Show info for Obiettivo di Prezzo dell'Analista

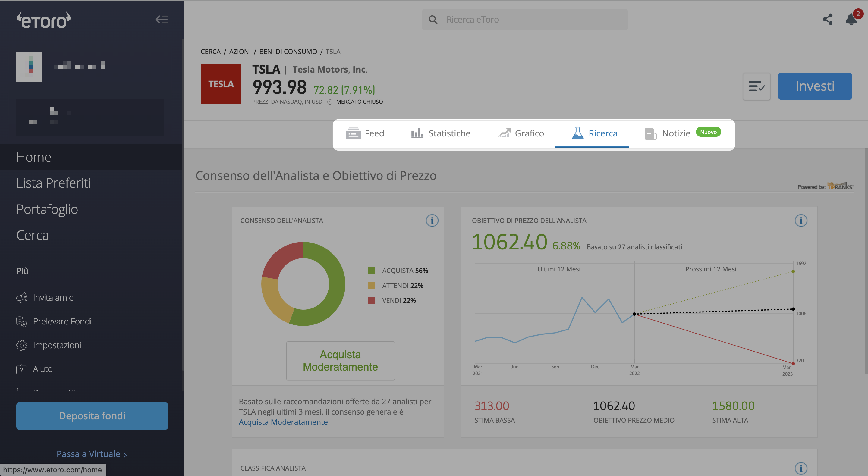[x=801, y=221]
